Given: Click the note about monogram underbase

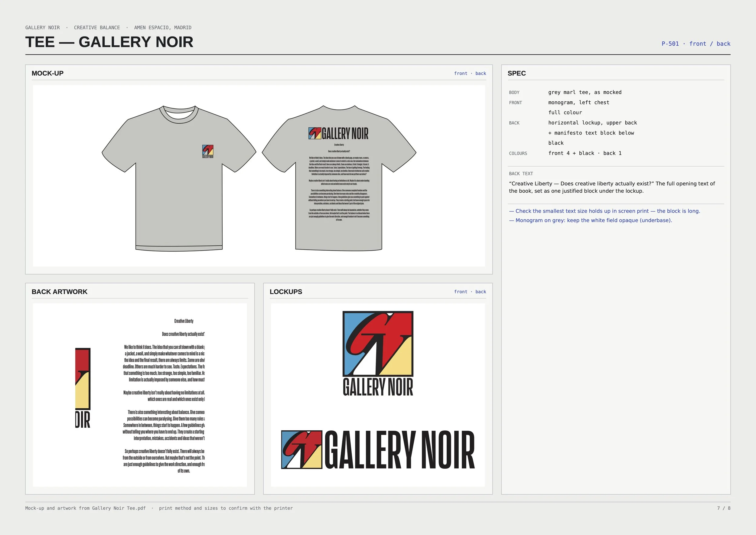Looking at the screenshot, I should point(590,220).
